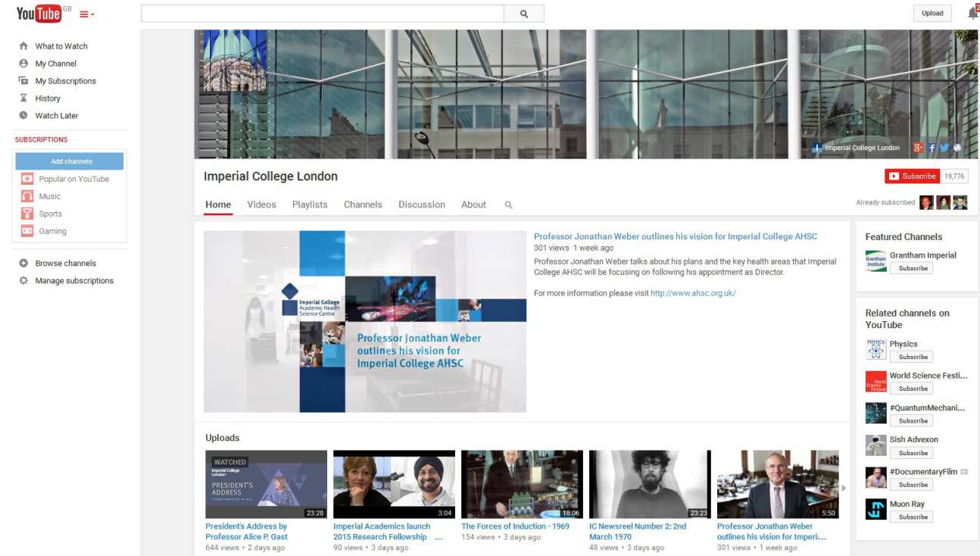Play The Forces of Induction thumbnail
This screenshot has height=556, width=980.
click(522, 485)
